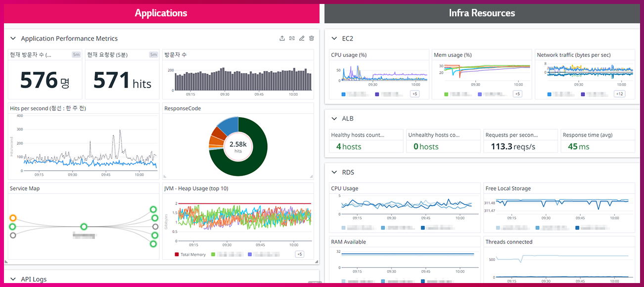Delete the Application Performance Metrics group via trash icon
644x287 pixels.
tap(312, 38)
